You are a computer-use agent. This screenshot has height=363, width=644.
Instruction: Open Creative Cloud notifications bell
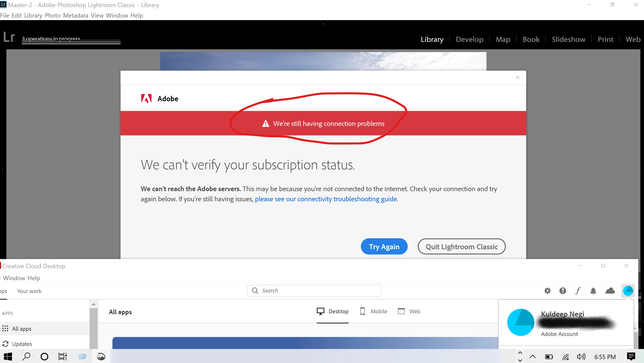pyautogui.click(x=593, y=291)
